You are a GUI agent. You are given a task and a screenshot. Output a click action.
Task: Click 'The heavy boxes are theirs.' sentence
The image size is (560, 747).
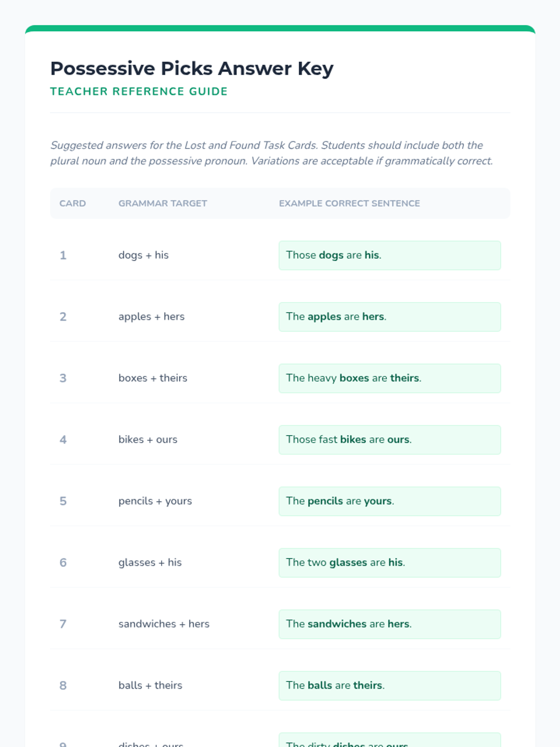(x=389, y=378)
